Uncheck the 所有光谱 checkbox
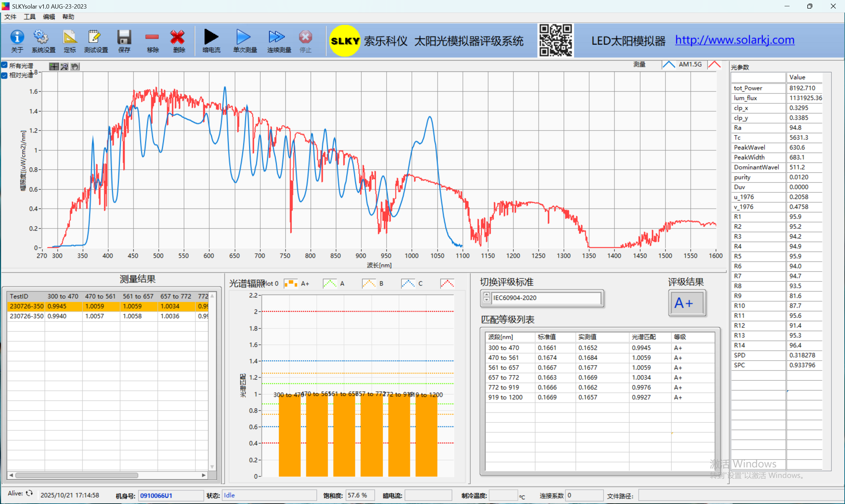845x504 pixels. point(5,65)
